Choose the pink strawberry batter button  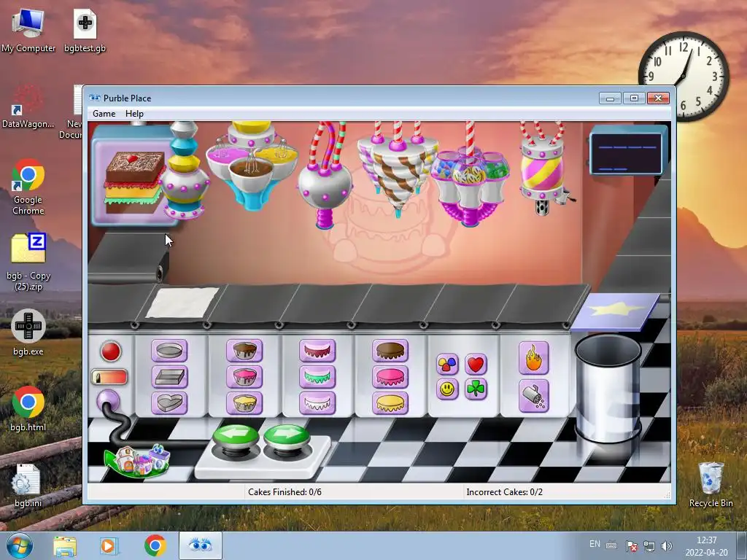(x=244, y=377)
